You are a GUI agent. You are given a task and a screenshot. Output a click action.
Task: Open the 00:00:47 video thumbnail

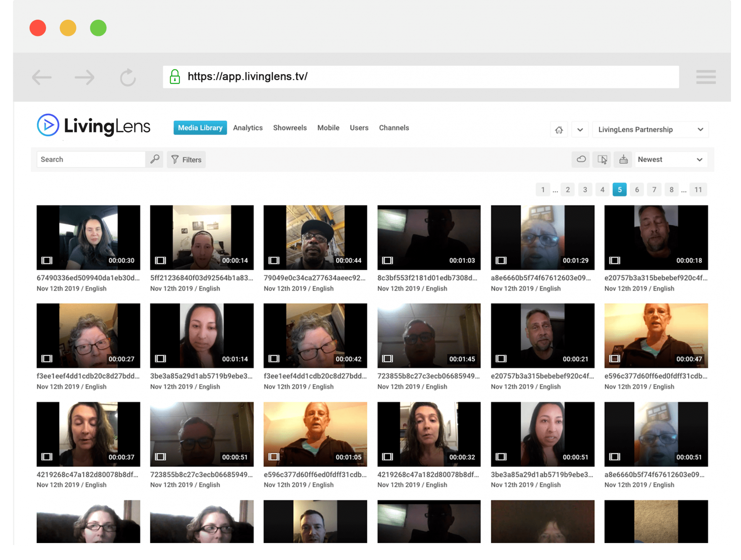pyautogui.click(x=656, y=335)
